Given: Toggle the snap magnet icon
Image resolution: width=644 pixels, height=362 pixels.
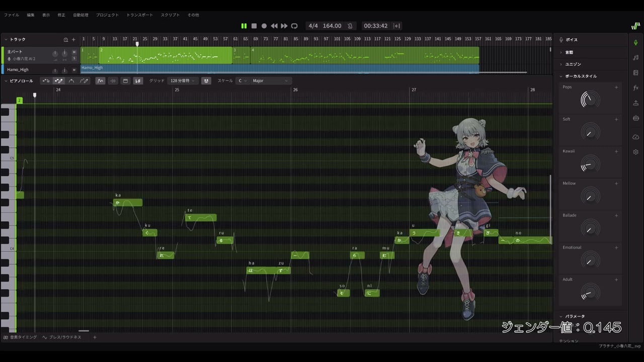Looking at the screenshot, I should (x=206, y=81).
